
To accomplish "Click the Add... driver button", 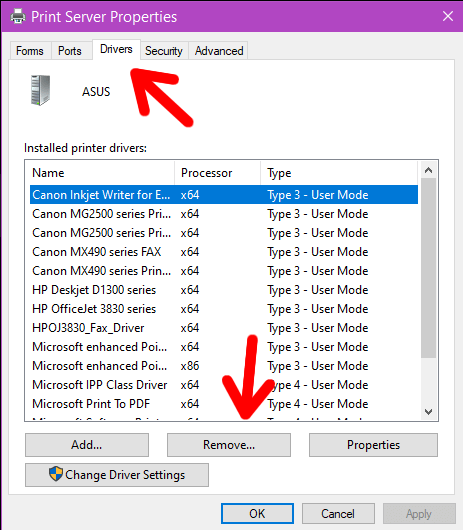I will 87,445.
